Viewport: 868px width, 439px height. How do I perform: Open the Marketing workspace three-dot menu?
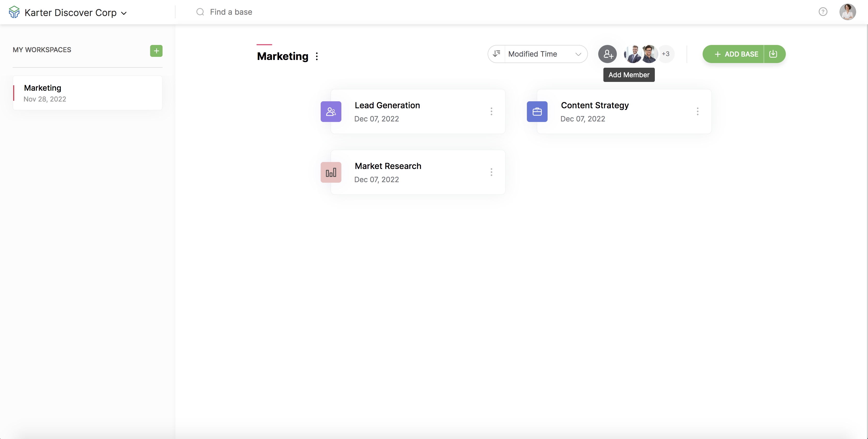(317, 56)
